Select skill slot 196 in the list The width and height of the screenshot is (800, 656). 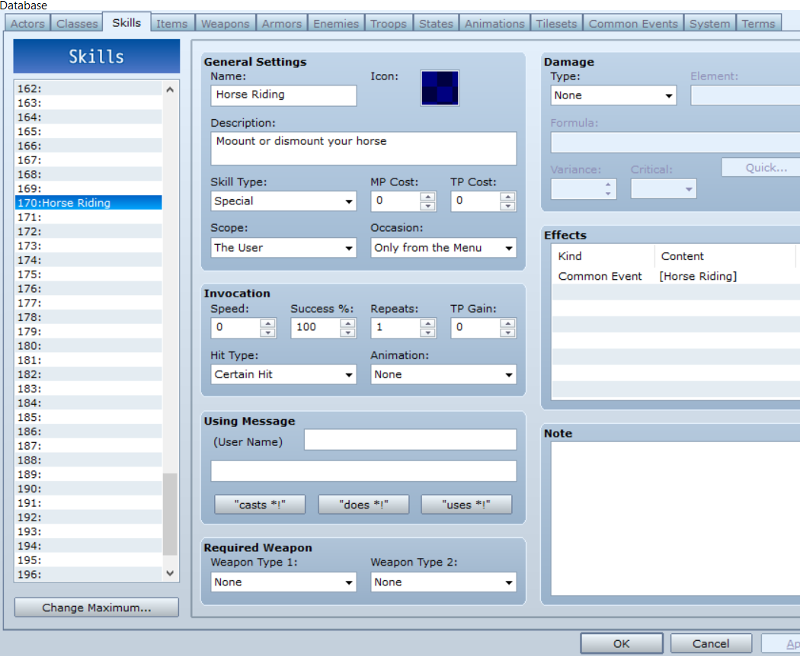pyautogui.click(x=88, y=574)
